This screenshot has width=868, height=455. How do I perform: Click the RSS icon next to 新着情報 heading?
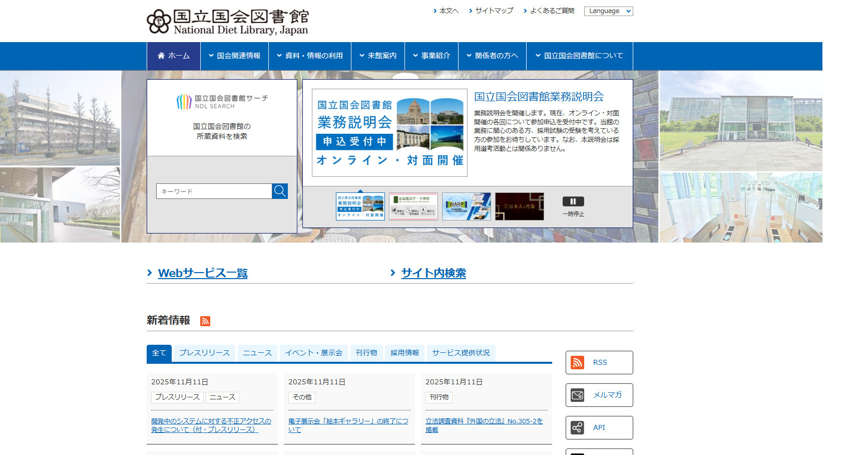(x=205, y=320)
